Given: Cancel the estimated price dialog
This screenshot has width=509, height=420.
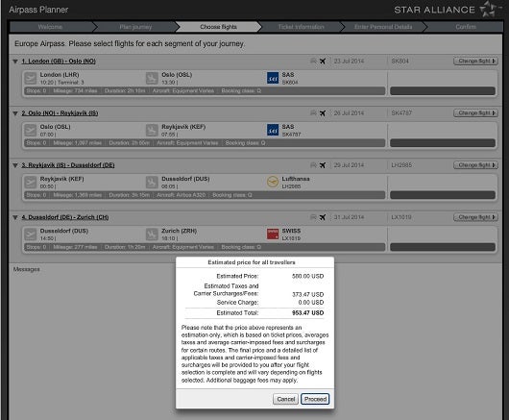Looking at the screenshot, I should tap(285, 399).
